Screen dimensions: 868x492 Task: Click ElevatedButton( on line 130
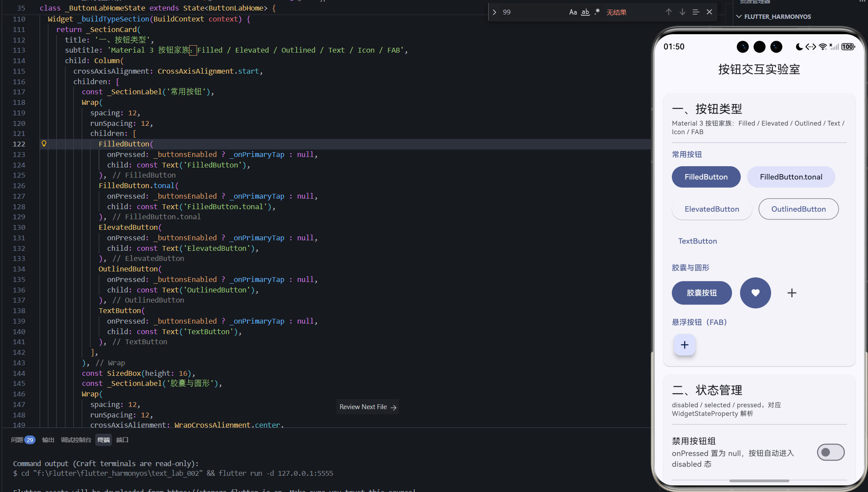pyautogui.click(x=130, y=227)
